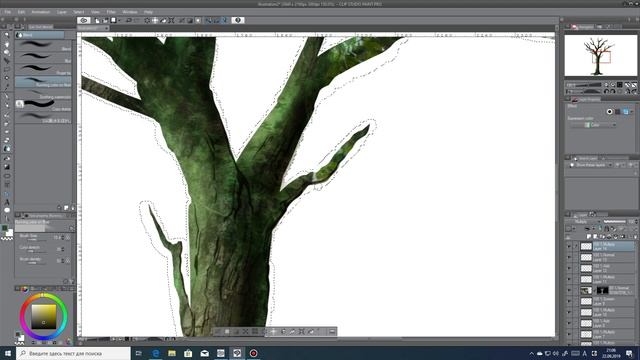This screenshot has width=640, height=360.
Task: Open the Window menu
Action: [x=130, y=12]
